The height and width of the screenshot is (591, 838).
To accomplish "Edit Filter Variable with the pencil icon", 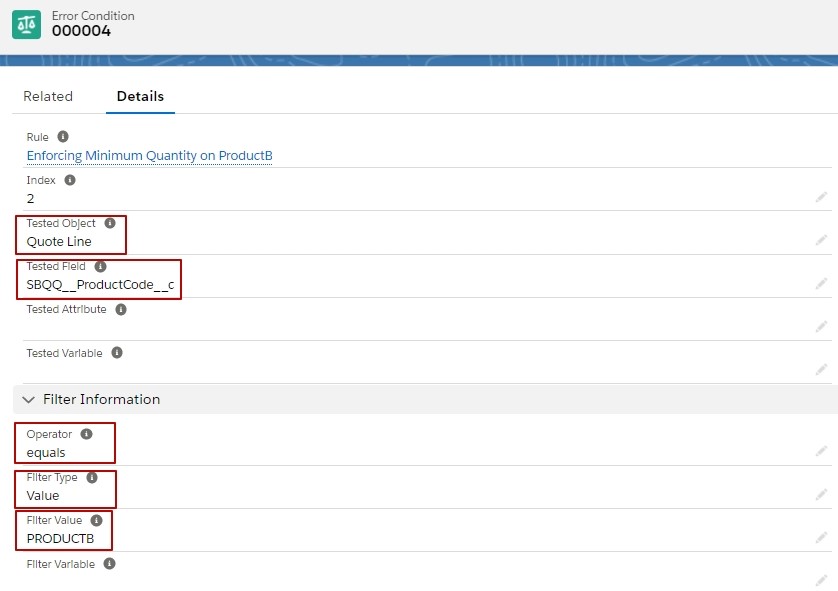I will 821,580.
